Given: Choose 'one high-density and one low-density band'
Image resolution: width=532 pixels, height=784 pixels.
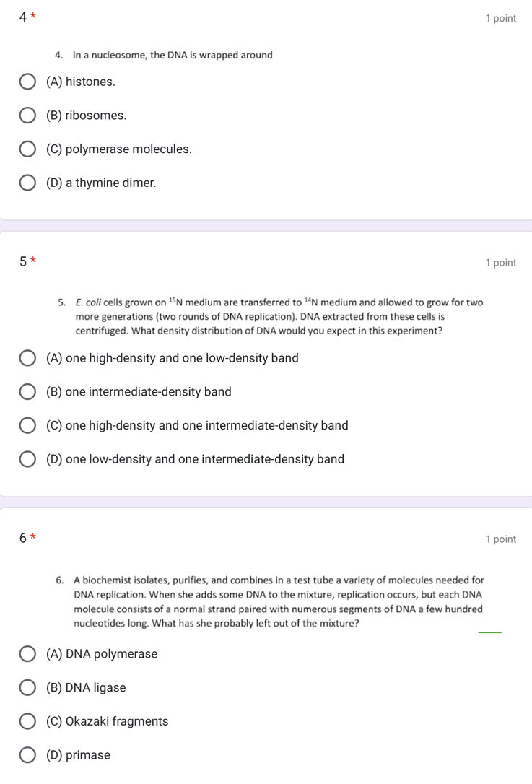Looking at the screenshot, I should (x=27, y=358).
